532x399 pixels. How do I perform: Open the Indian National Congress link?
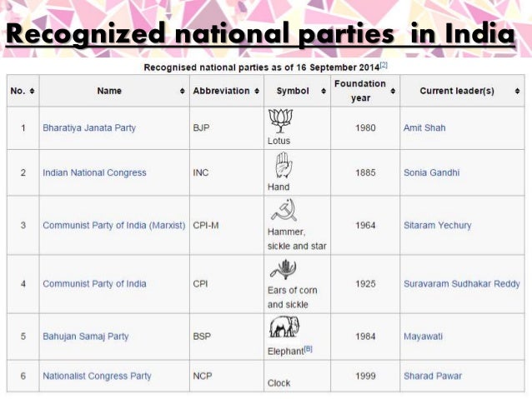(x=95, y=172)
